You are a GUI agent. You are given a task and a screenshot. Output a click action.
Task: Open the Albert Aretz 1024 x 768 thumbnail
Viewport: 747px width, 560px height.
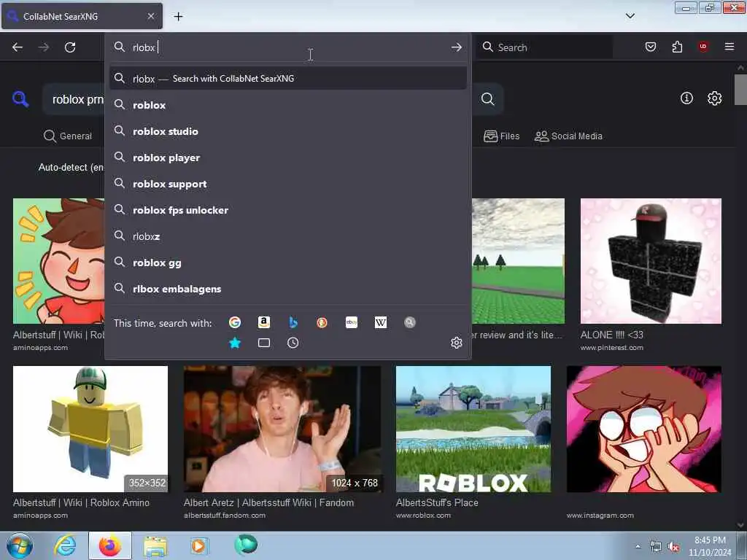click(x=282, y=429)
